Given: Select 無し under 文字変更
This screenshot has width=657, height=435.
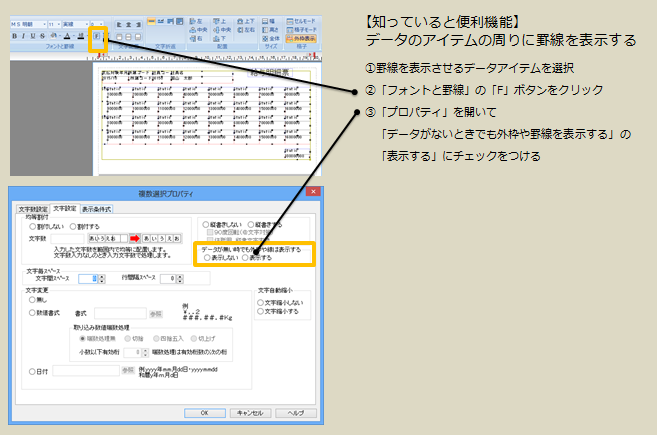Looking at the screenshot, I should [x=32, y=300].
